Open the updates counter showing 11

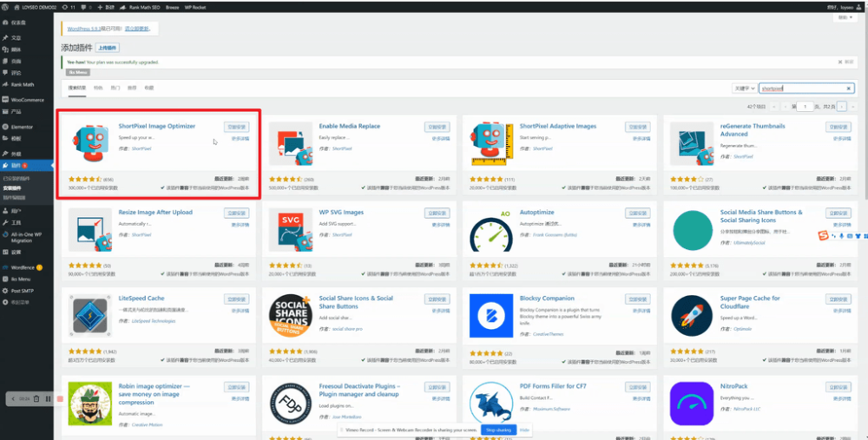click(69, 7)
